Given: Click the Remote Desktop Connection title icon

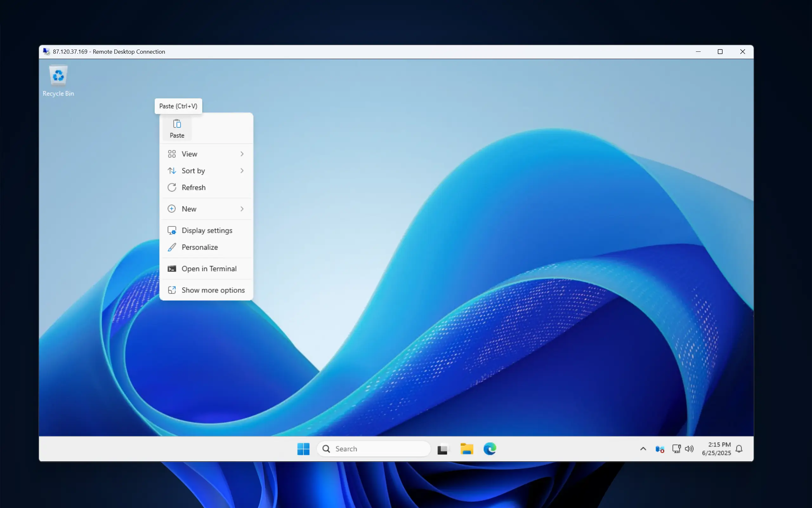Looking at the screenshot, I should (46, 51).
